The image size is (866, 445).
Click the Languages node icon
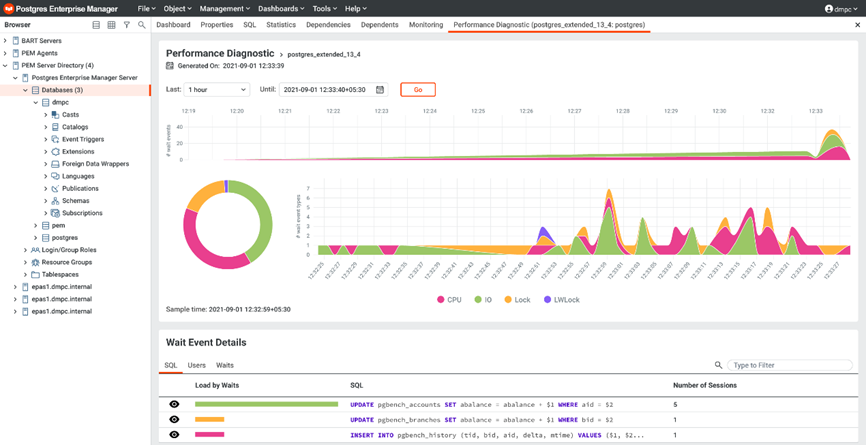(55, 176)
